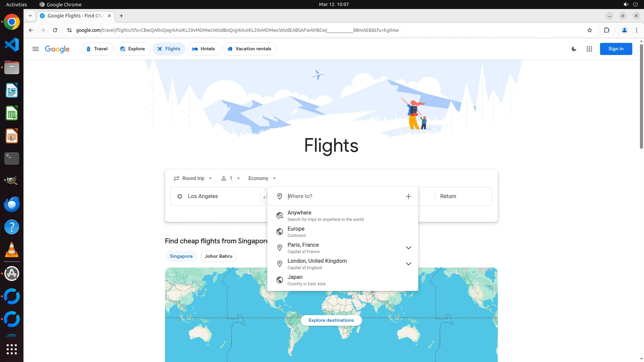Screen dimensions: 644x362
Task: Select the Singapore city chip
Action: [181, 256]
